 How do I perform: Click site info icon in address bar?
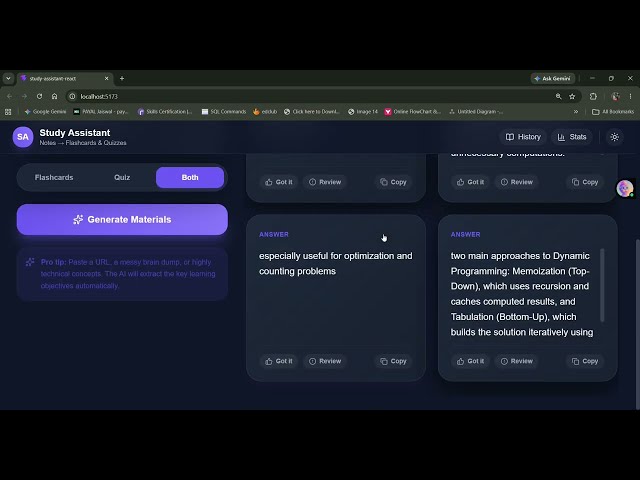point(72,96)
